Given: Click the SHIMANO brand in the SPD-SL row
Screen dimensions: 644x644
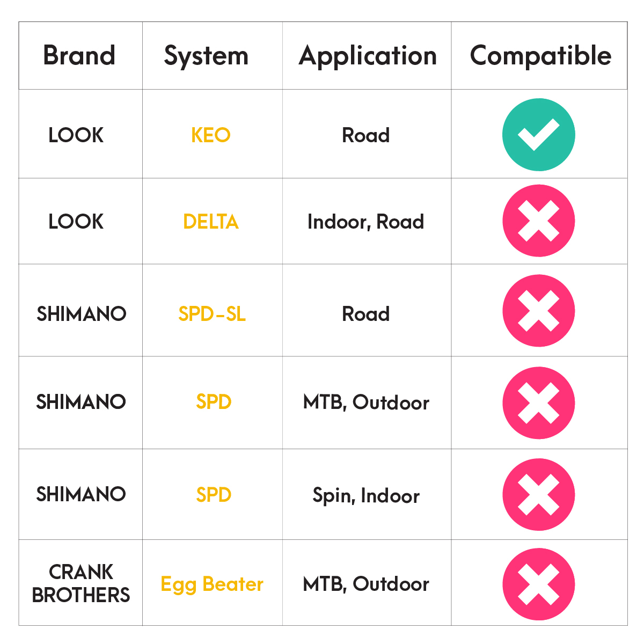Looking at the screenshot, I should point(81,314).
